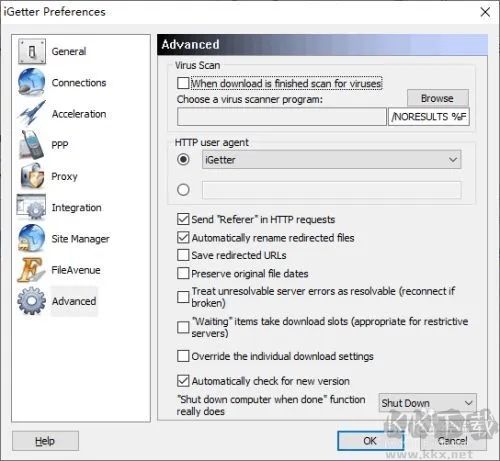Open the Shut Down function dropdown
This screenshot has width=500, height=461.
pos(427,403)
